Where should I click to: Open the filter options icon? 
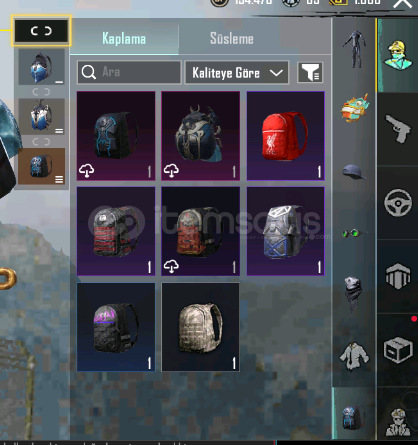(310, 72)
